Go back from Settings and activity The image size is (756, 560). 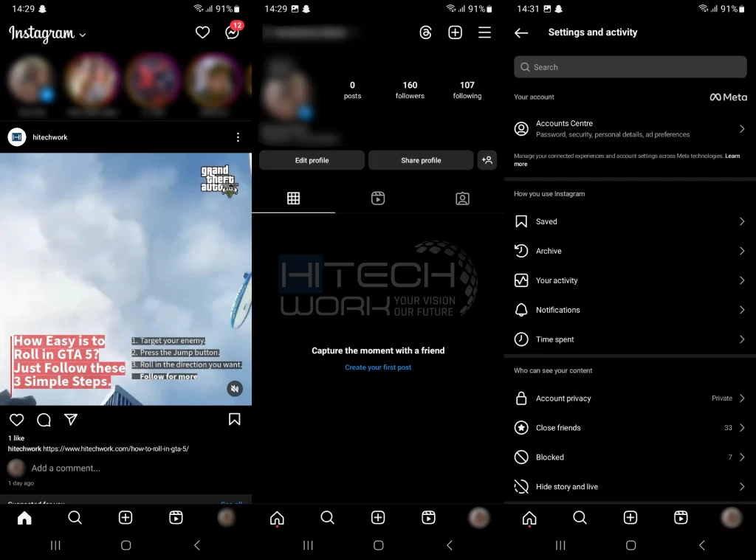click(521, 32)
